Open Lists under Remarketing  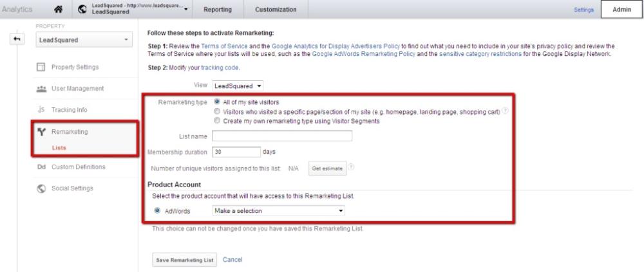(x=59, y=148)
